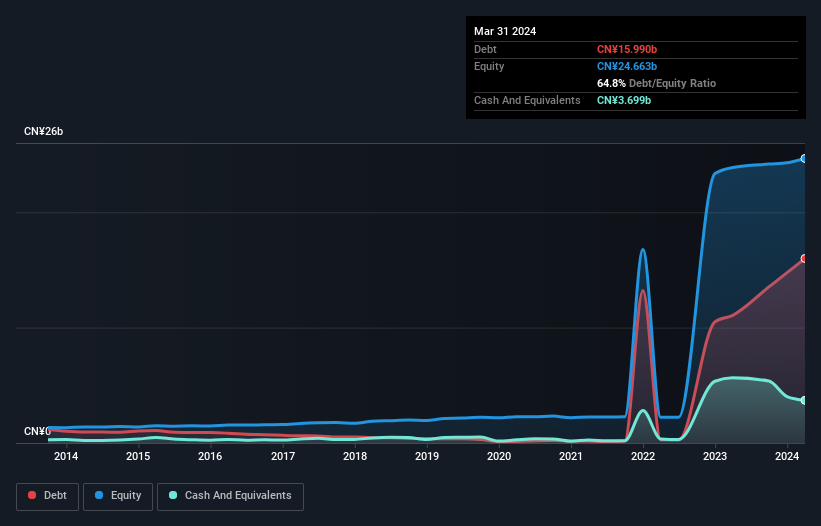This screenshot has width=821, height=526.
Task: Toggle the Equity series legend button
Action: coord(118,496)
